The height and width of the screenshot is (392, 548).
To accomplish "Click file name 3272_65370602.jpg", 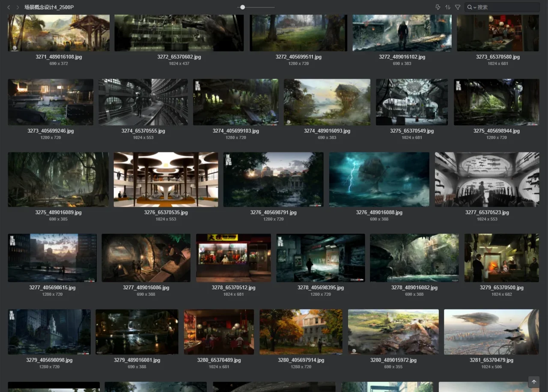I will 179,57.
